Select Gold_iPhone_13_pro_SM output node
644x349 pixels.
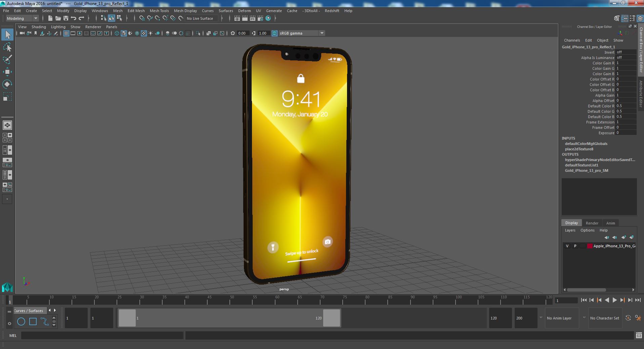click(x=586, y=170)
